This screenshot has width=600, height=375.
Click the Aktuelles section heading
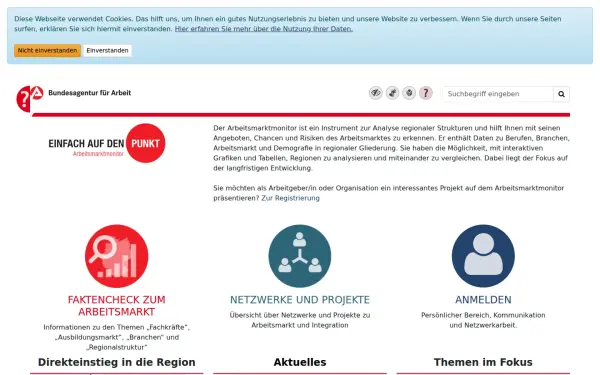pos(300,362)
